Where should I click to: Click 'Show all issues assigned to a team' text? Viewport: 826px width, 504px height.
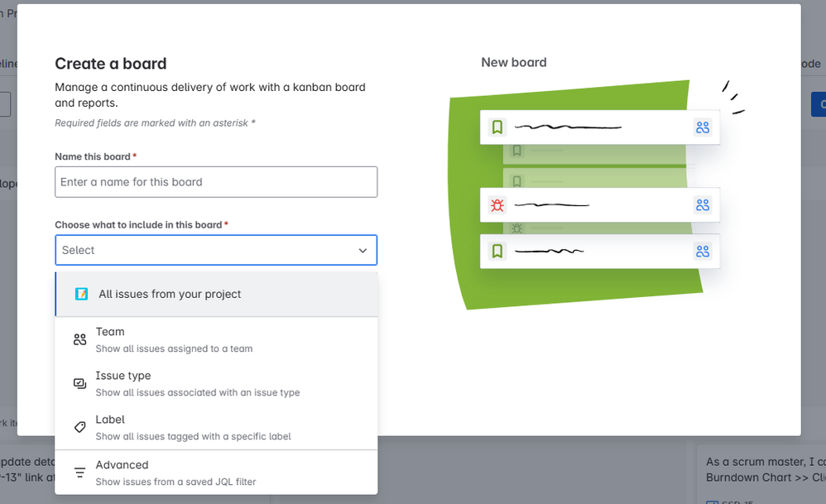(174, 348)
